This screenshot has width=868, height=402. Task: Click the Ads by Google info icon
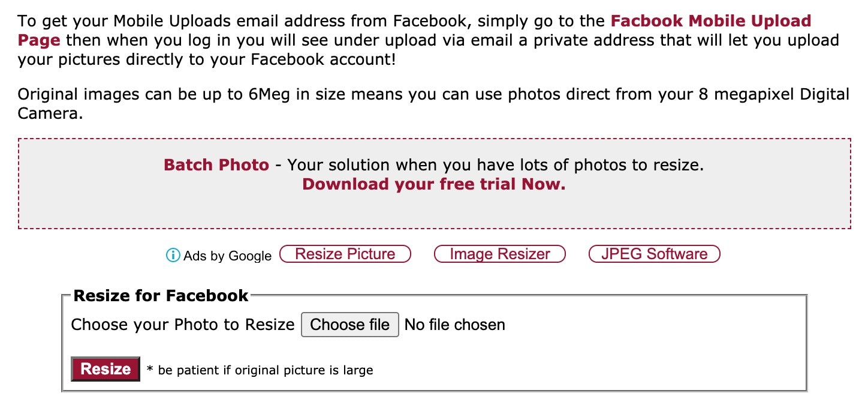(x=173, y=256)
